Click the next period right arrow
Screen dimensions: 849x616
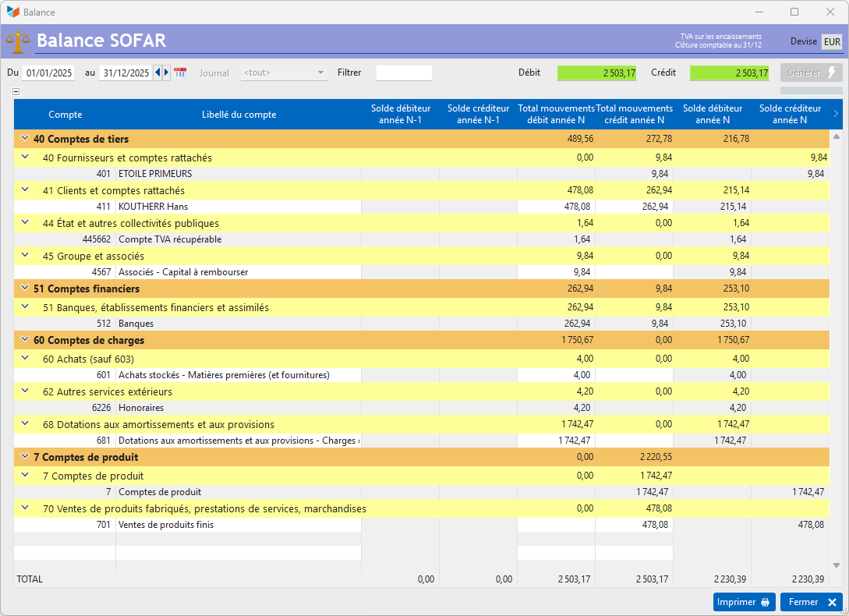(166, 73)
